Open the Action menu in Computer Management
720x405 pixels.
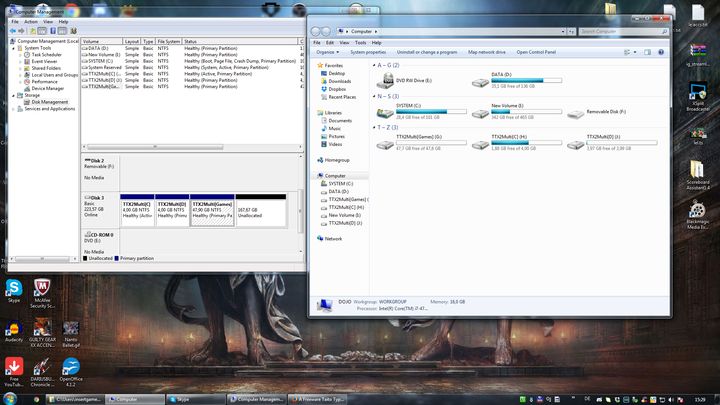31,22
